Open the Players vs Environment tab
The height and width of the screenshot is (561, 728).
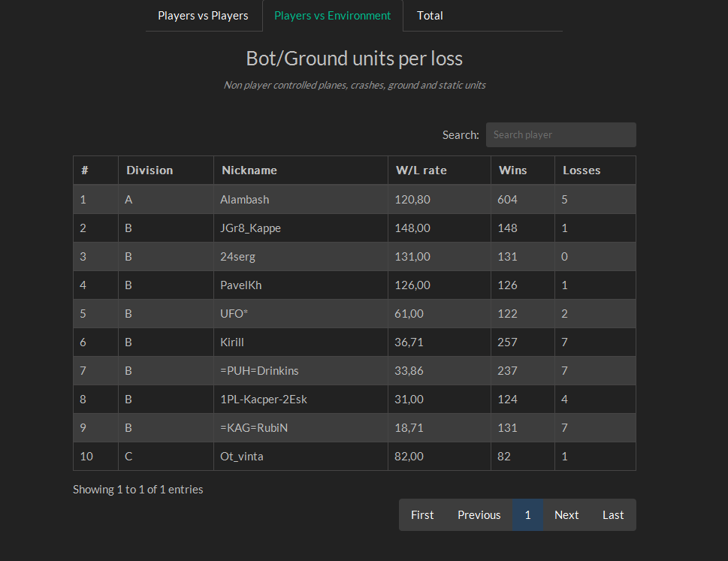tap(332, 16)
